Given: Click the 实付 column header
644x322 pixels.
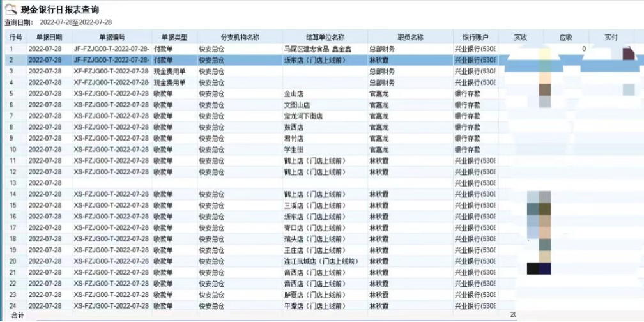Looking at the screenshot, I should pyautogui.click(x=611, y=38).
